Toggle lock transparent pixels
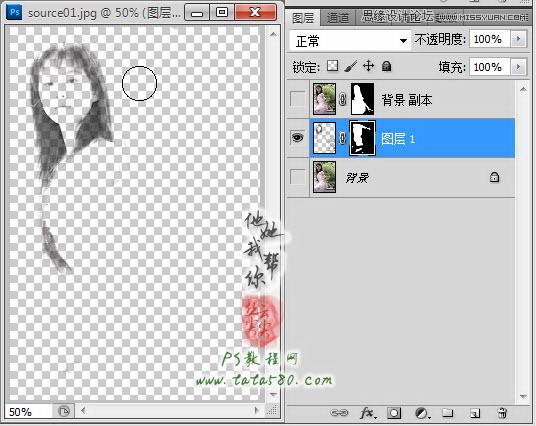The image size is (536, 426). pos(333,66)
